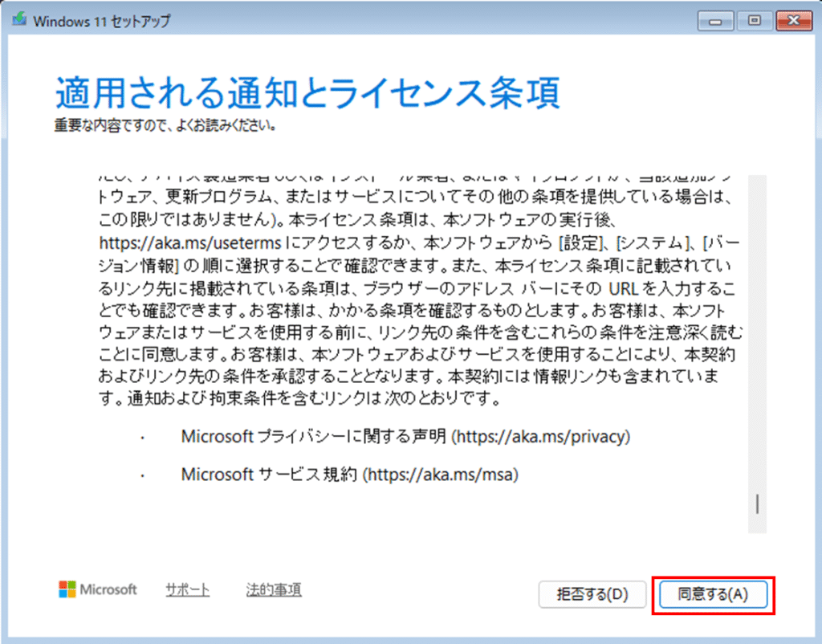Viewport: 822px width, 644px height.
Task: Click the https://aka.ms/privacy URL
Action: point(543,437)
